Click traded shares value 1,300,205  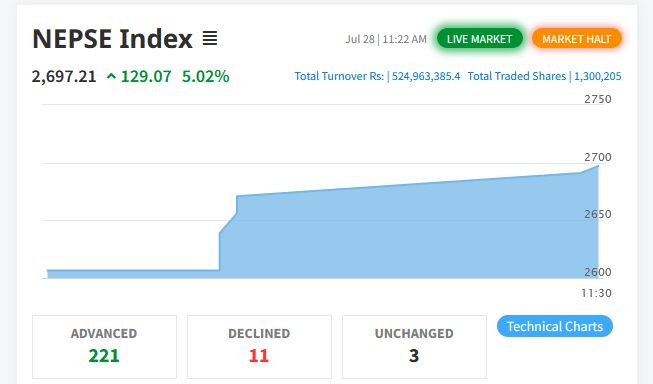point(598,76)
